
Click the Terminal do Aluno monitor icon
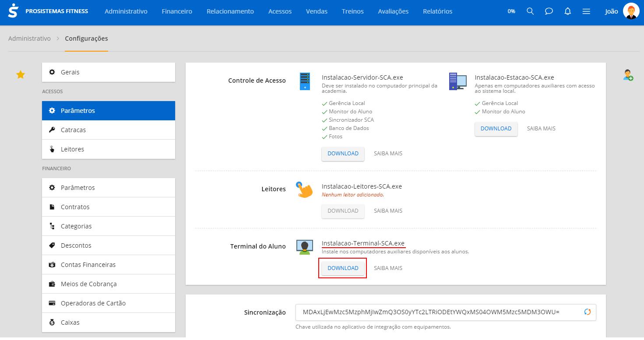coord(305,247)
